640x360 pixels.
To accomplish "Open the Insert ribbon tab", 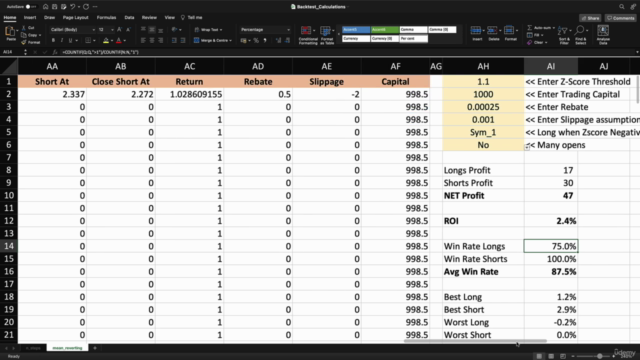I will [x=30, y=18].
